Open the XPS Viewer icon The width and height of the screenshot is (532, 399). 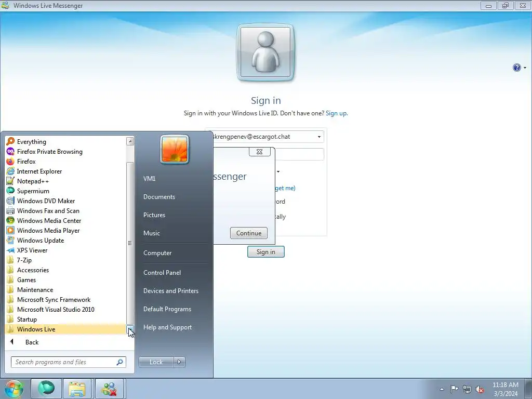tap(10, 250)
